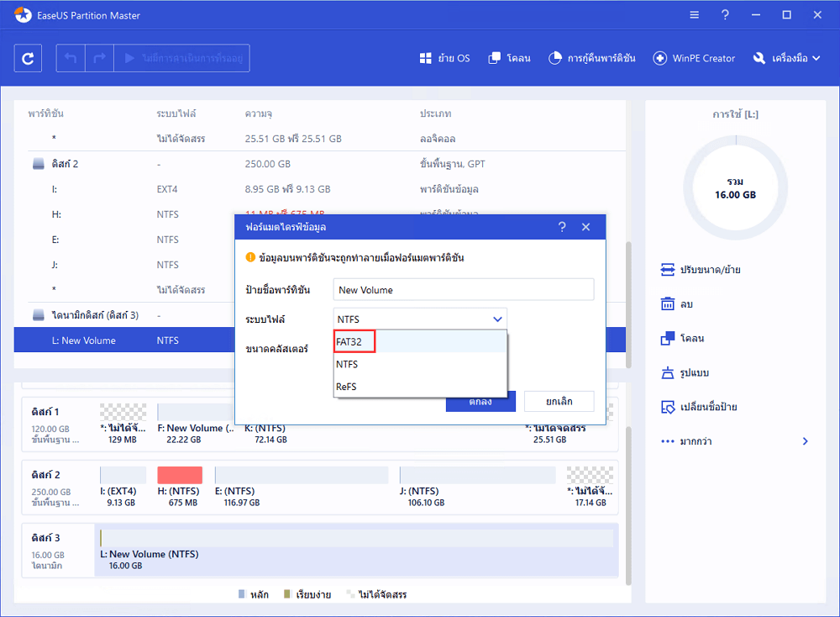The image size is (840, 617).
Task: Click the format dialog help question mark
Action: click(562, 227)
